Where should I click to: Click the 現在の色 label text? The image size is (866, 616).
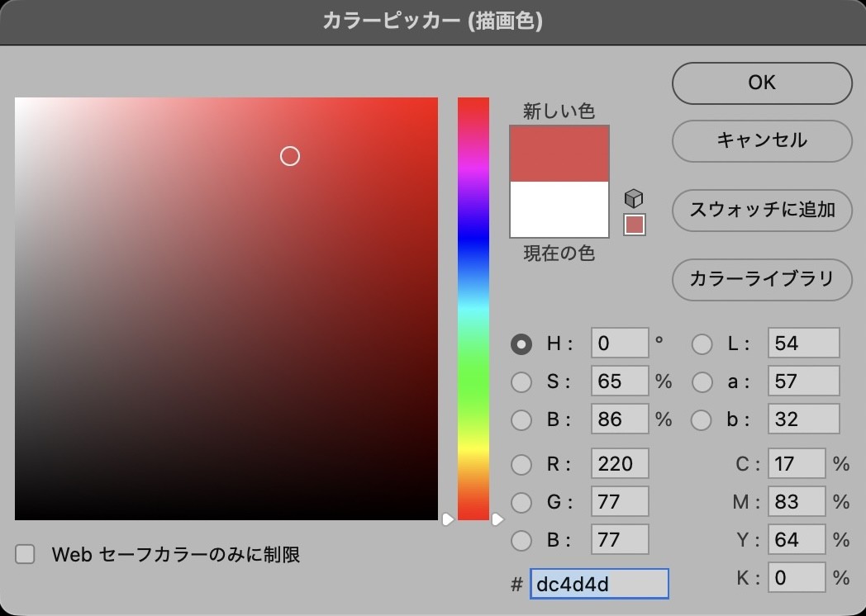point(559,254)
